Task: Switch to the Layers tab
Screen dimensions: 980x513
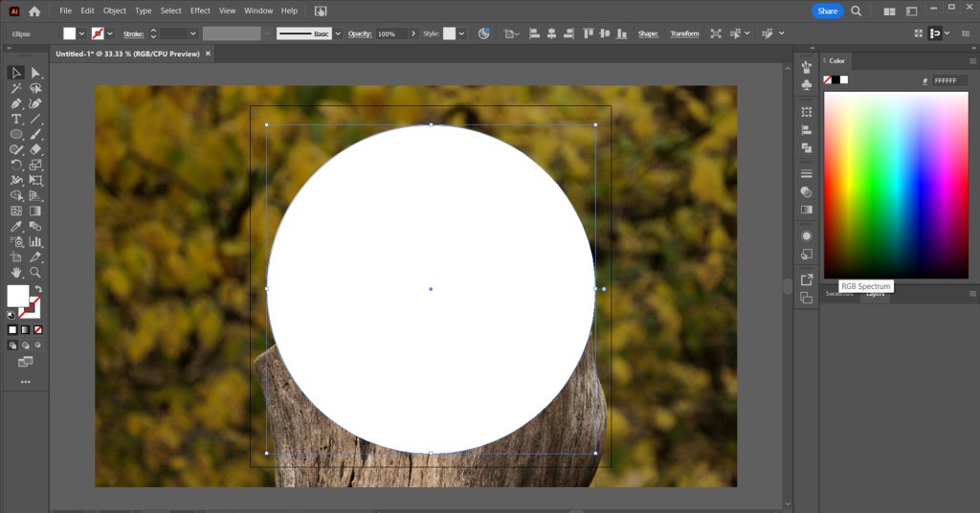Action: tap(875, 294)
